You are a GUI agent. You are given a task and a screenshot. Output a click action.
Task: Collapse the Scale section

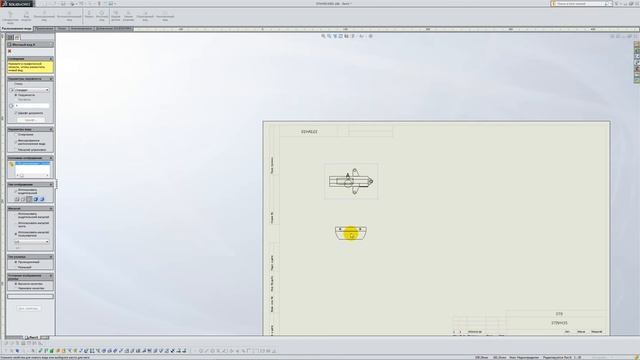(x=51, y=209)
